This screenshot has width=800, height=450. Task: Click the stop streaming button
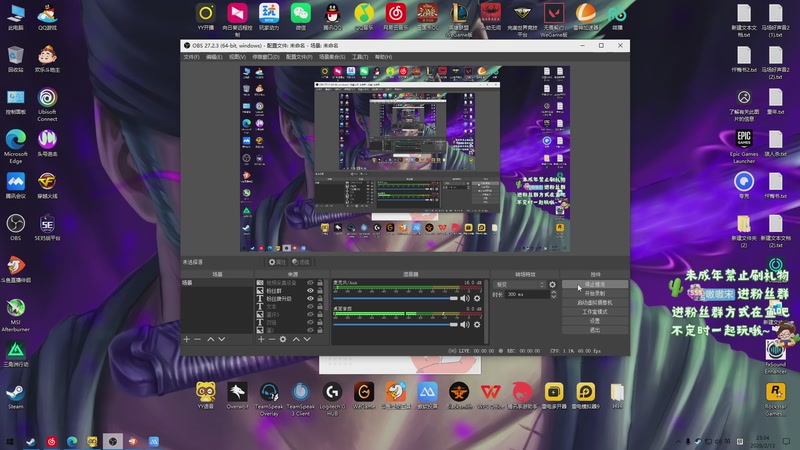[x=595, y=284]
